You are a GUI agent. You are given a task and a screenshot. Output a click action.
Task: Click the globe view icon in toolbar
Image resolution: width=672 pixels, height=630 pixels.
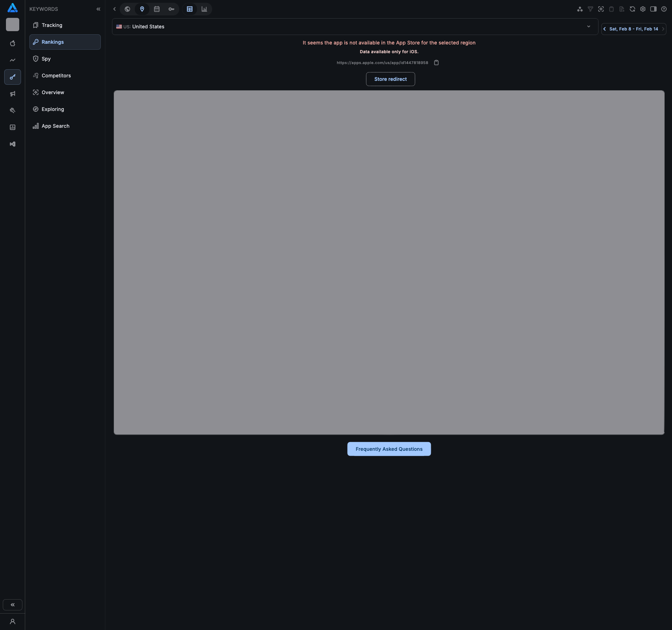pos(127,9)
